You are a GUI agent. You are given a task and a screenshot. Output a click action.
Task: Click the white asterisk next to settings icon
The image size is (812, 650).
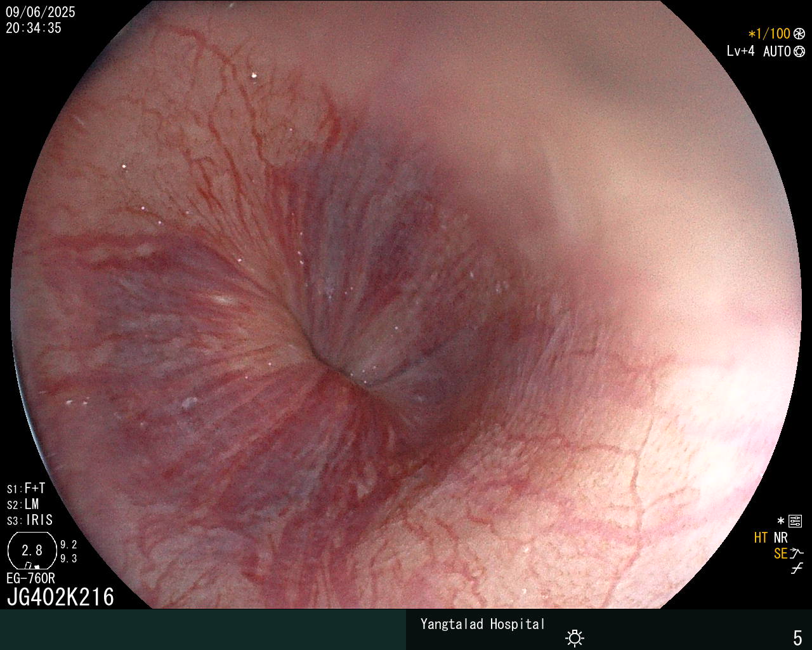coord(781,522)
